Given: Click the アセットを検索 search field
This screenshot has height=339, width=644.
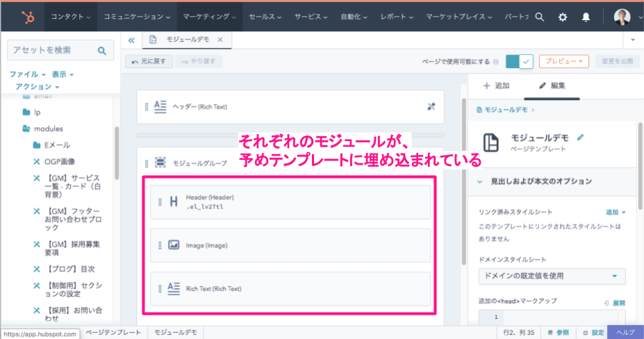Looking at the screenshot, I should click(x=52, y=50).
